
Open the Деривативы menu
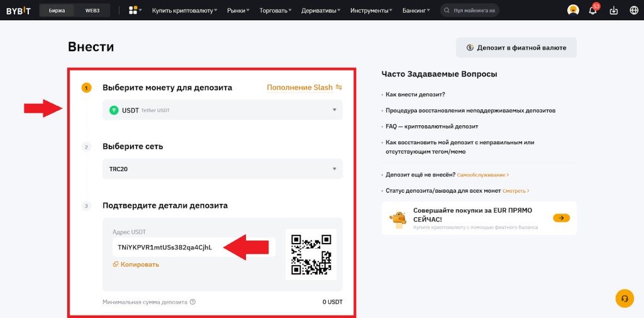[321, 11]
